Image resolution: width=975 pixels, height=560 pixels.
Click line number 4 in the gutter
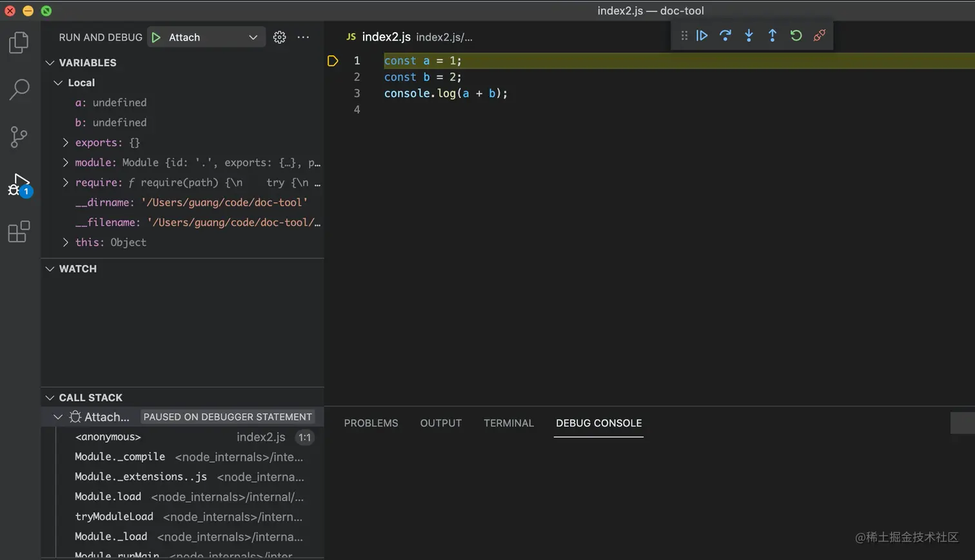pos(357,110)
